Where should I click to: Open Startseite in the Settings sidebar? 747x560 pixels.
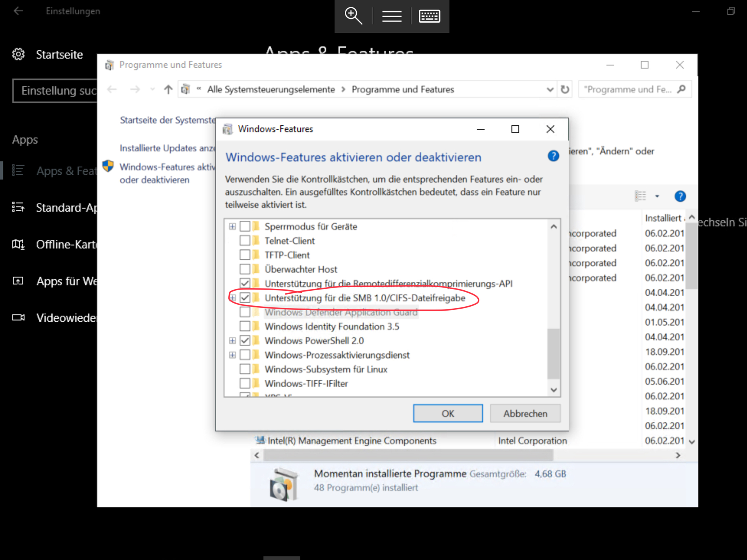point(59,54)
